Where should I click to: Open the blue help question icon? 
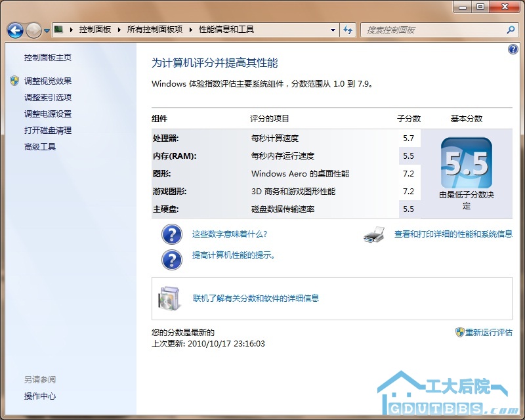[x=513, y=50]
